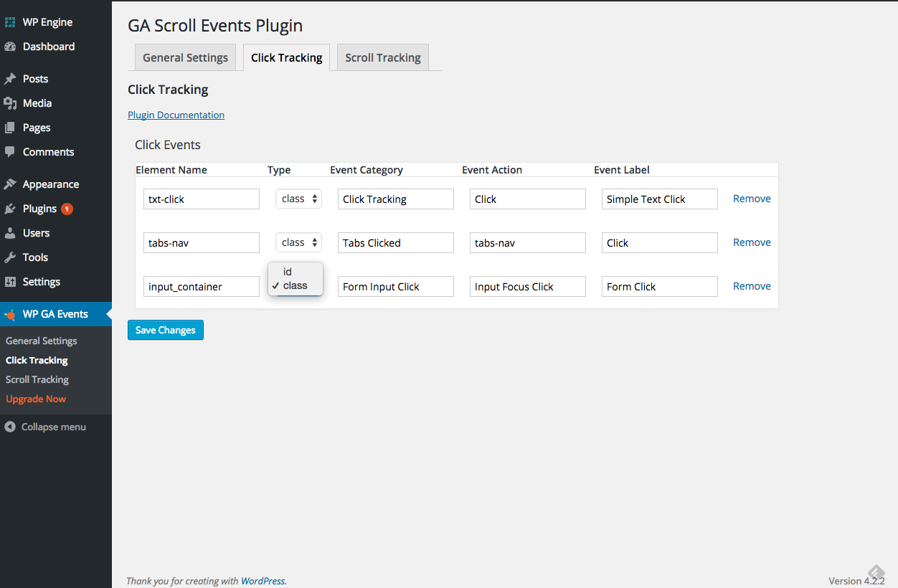The width and height of the screenshot is (898, 588).
Task: Click the 'input_container' Element Name field
Action: [x=202, y=287]
